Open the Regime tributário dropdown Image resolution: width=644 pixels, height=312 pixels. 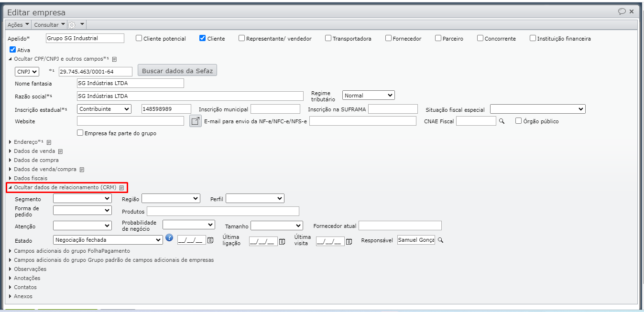pos(369,95)
